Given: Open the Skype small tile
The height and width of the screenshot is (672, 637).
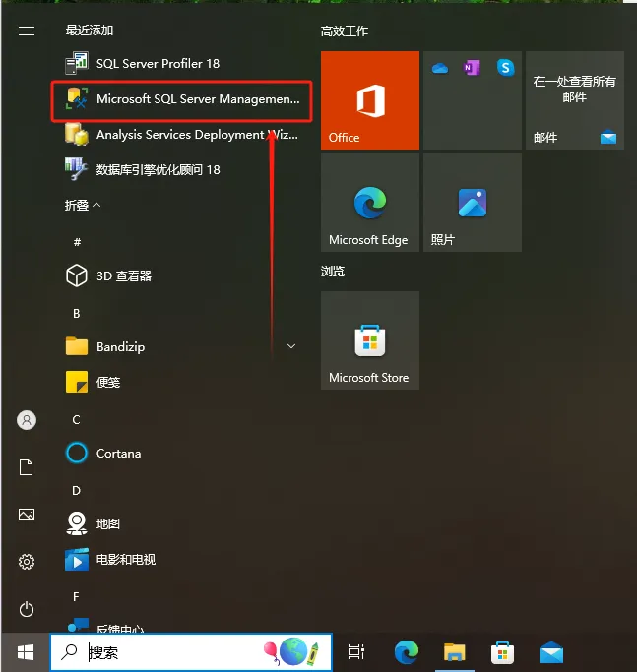Looking at the screenshot, I should [x=506, y=68].
